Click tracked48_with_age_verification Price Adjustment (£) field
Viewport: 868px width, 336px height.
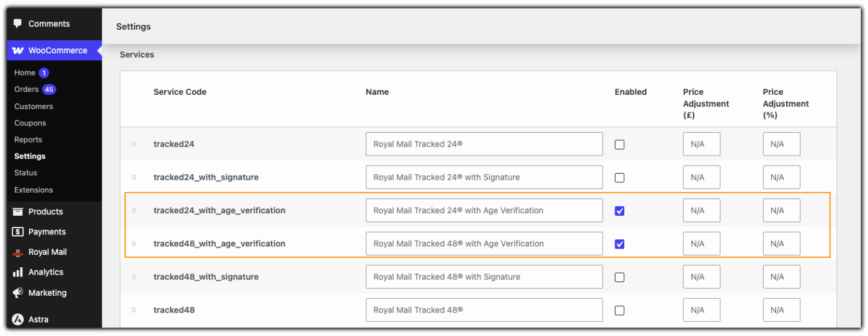(x=702, y=244)
